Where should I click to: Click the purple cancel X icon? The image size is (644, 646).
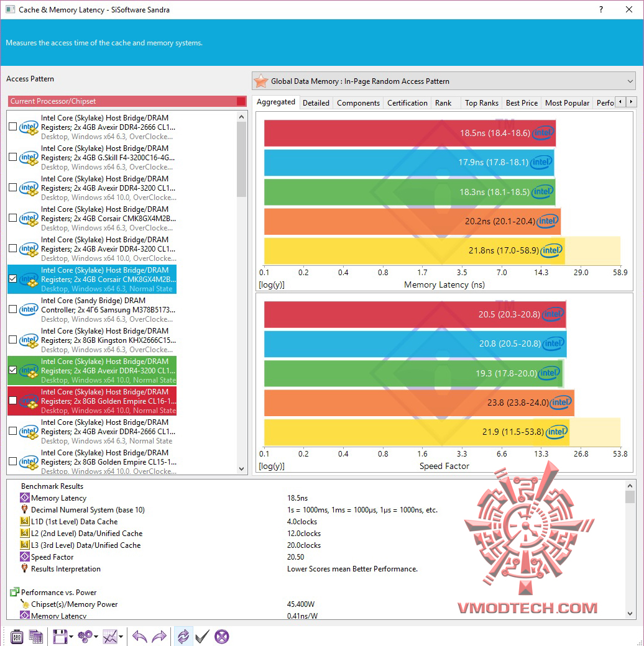click(x=222, y=637)
